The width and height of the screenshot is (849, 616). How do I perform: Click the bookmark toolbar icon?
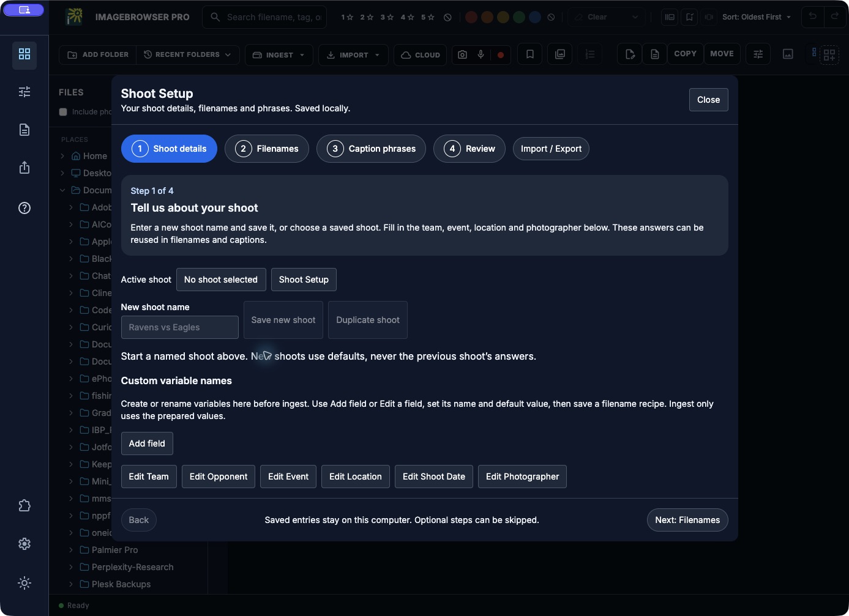pyautogui.click(x=530, y=54)
